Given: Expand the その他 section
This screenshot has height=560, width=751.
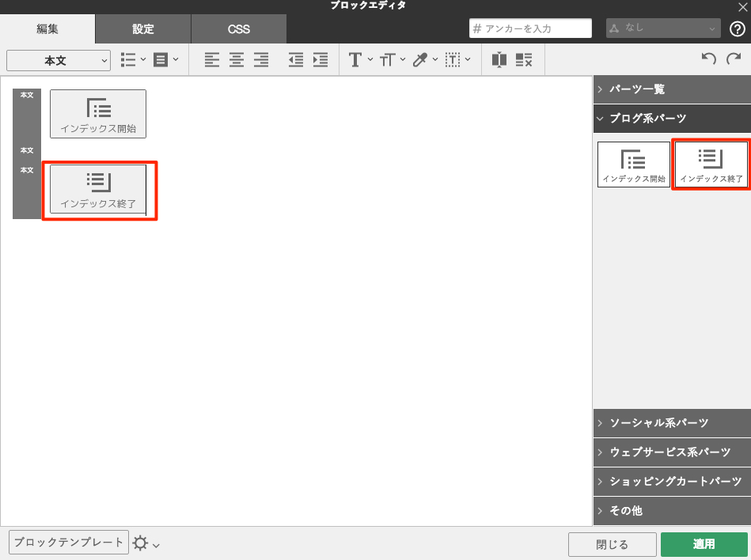Looking at the screenshot, I should (x=672, y=511).
